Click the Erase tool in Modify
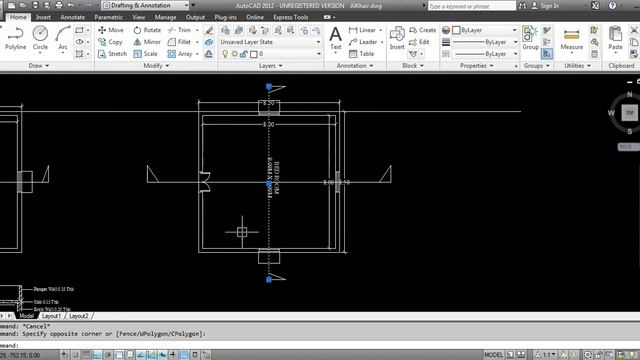The image size is (640, 360). coord(209,30)
